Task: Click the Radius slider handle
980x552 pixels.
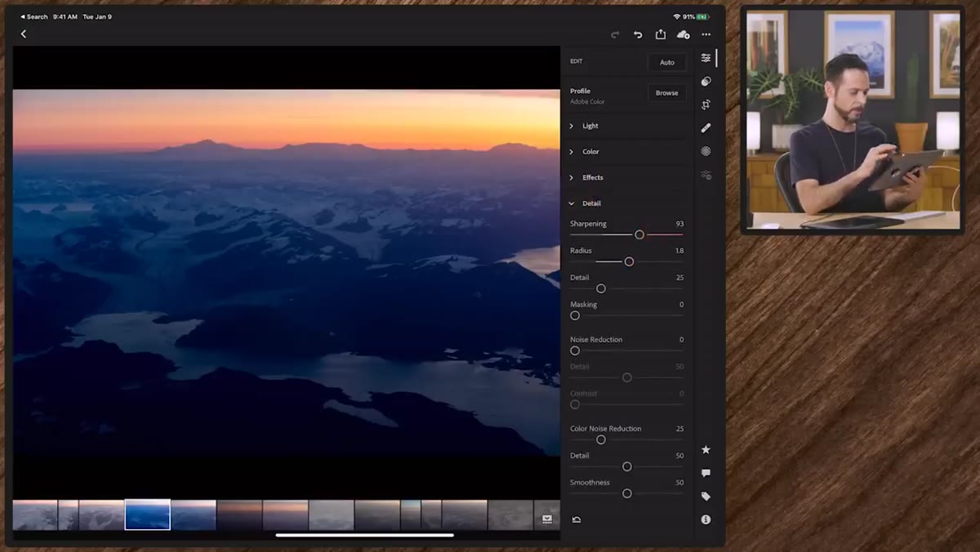Action: (629, 262)
